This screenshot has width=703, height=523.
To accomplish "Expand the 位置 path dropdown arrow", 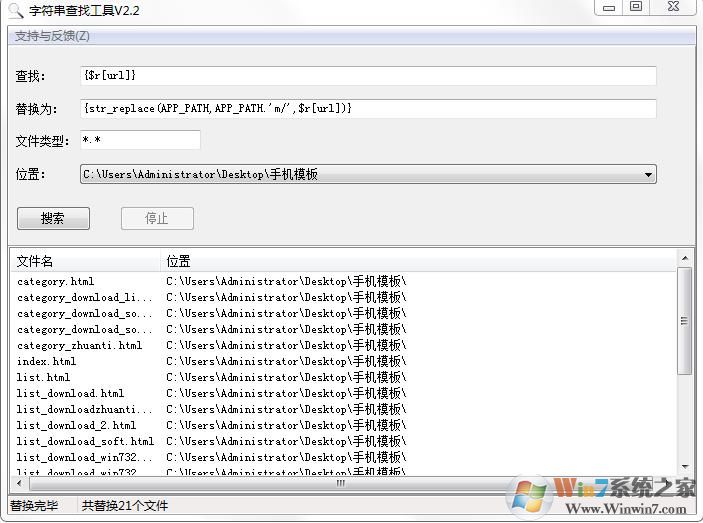I will (x=648, y=174).
